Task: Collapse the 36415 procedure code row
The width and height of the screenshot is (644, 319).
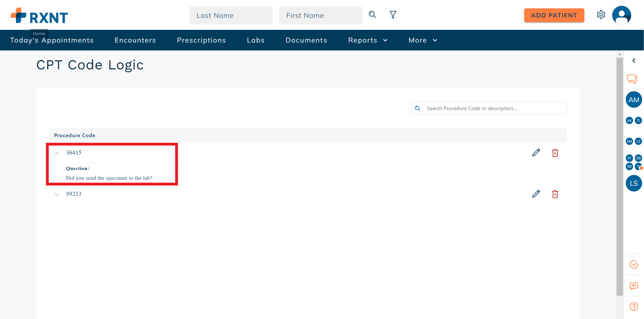Action: tap(57, 153)
